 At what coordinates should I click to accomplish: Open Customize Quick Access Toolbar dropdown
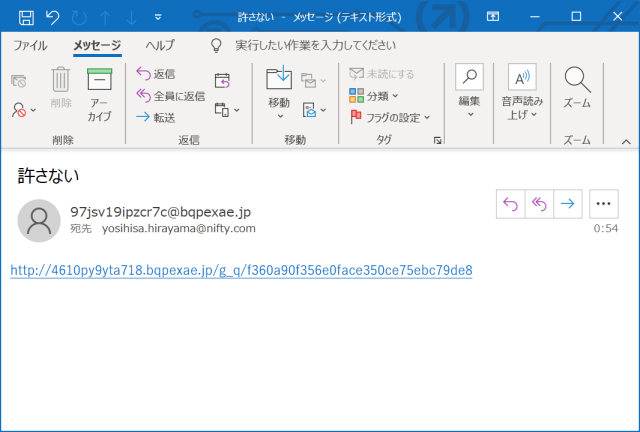pos(158,17)
